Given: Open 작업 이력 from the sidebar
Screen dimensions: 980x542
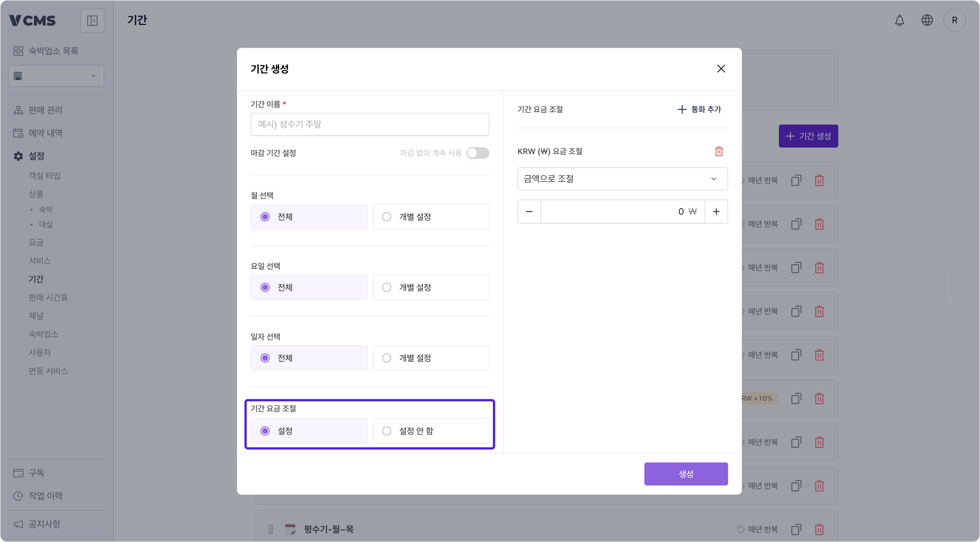Looking at the screenshot, I should point(45,495).
